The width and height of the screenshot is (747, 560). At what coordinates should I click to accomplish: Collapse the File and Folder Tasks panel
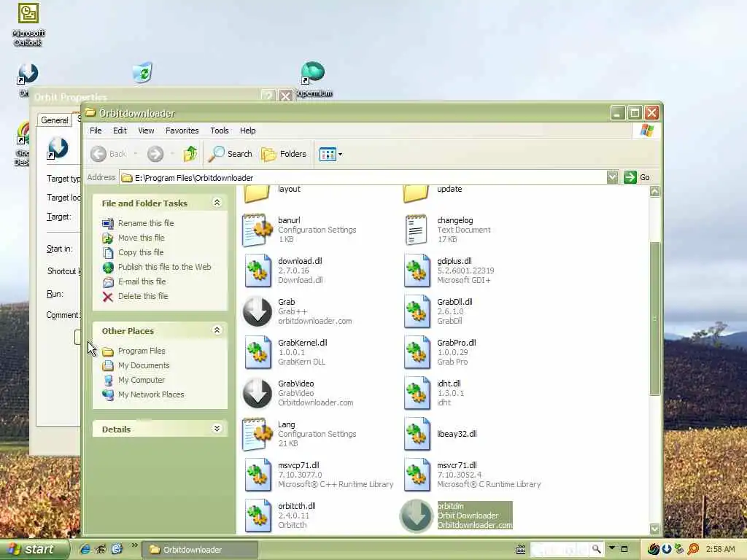click(x=217, y=203)
